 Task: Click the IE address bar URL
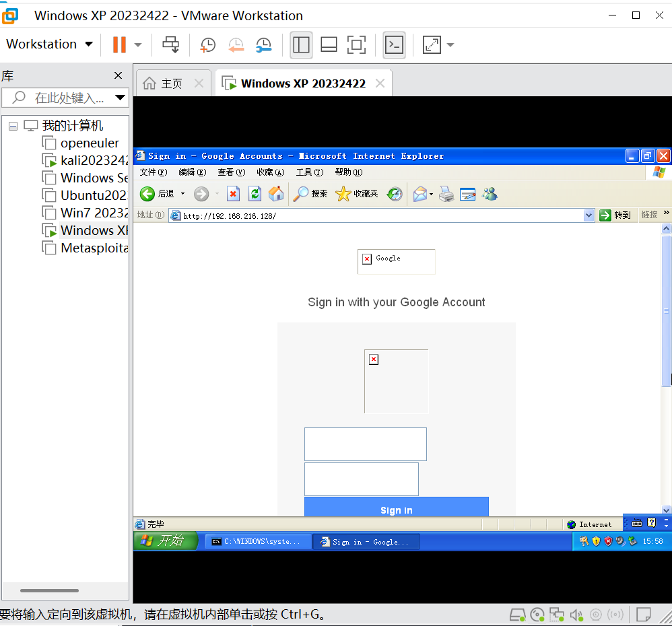coord(230,216)
